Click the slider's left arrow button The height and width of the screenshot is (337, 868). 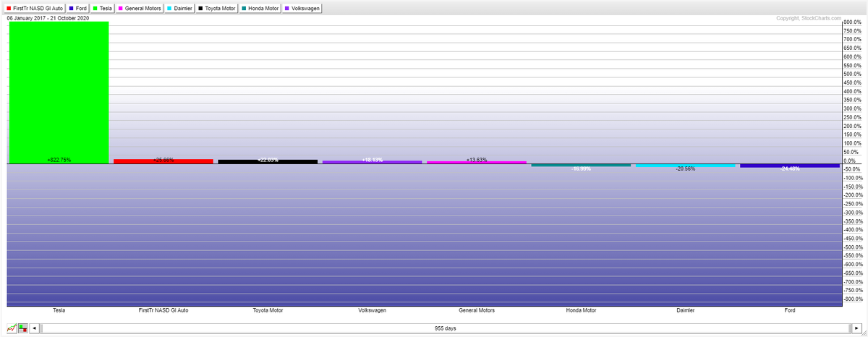34,328
